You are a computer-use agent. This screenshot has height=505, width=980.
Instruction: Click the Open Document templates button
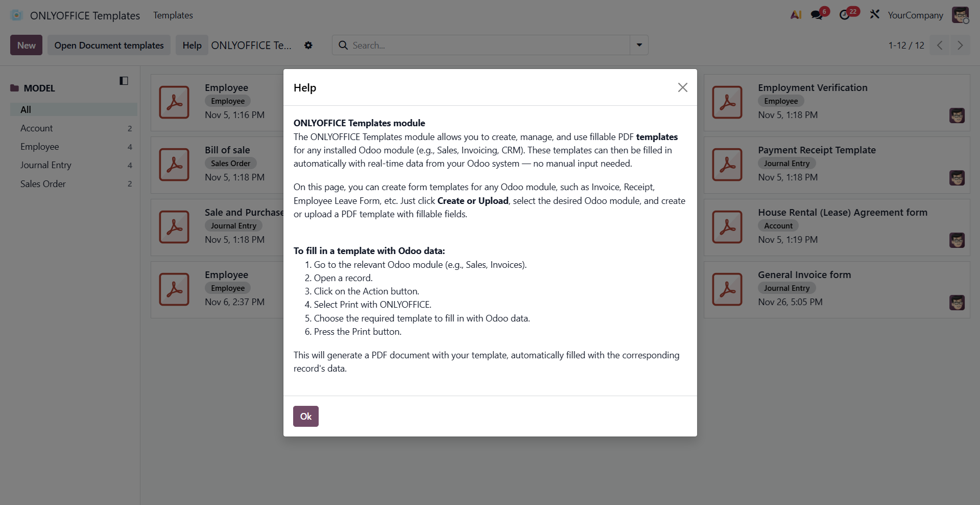pyautogui.click(x=109, y=45)
